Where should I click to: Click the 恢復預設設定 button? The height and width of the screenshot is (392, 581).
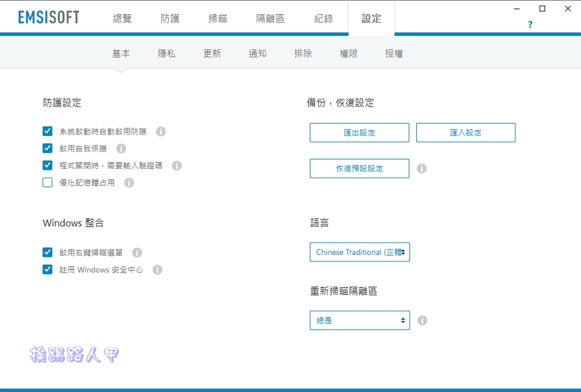359,168
